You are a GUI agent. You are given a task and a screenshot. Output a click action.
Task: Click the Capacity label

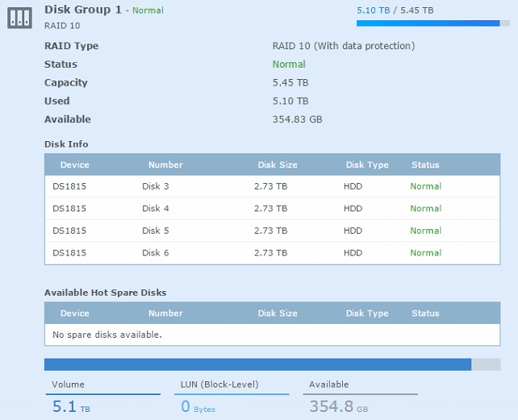(x=66, y=82)
